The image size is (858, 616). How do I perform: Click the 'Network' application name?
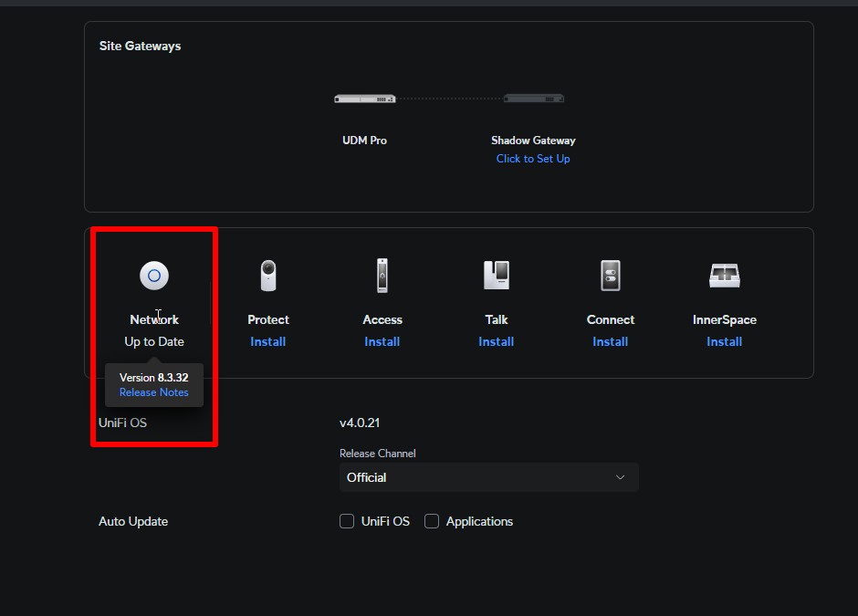coord(154,319)
